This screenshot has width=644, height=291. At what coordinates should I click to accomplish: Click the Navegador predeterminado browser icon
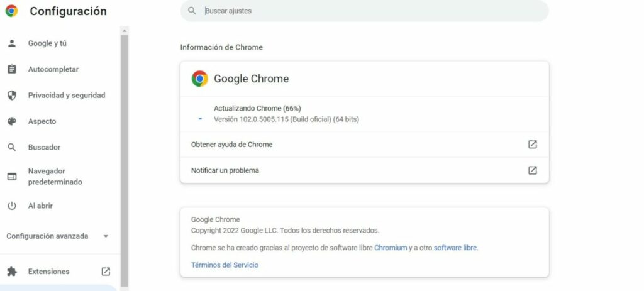pyautogui.click(x=12, y=177)
